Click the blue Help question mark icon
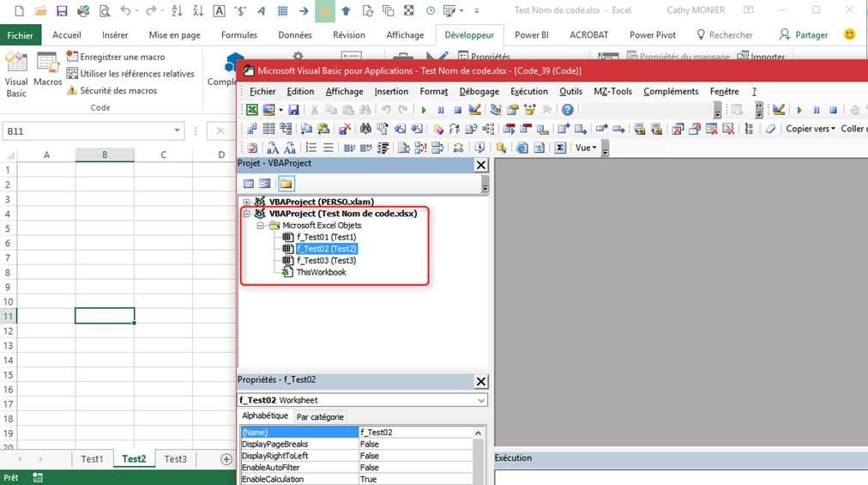The height and width of the screenshot is (485, 868). pos(568,110)
